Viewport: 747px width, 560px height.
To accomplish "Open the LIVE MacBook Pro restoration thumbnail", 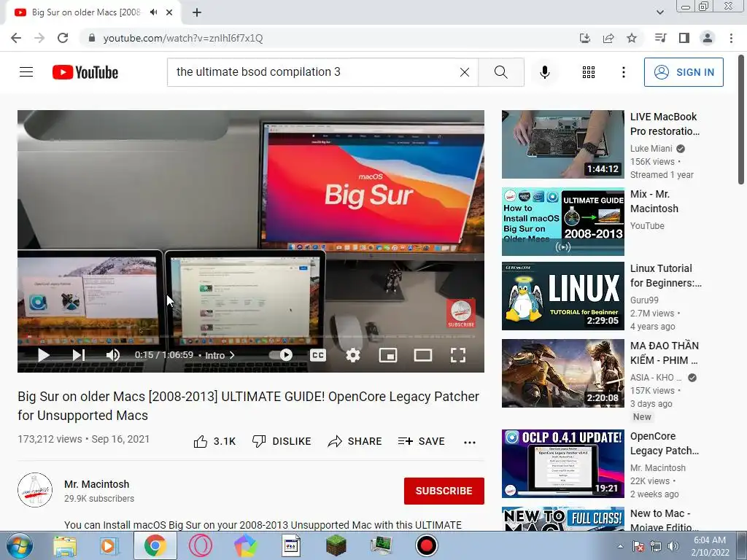I will [562, 144].
